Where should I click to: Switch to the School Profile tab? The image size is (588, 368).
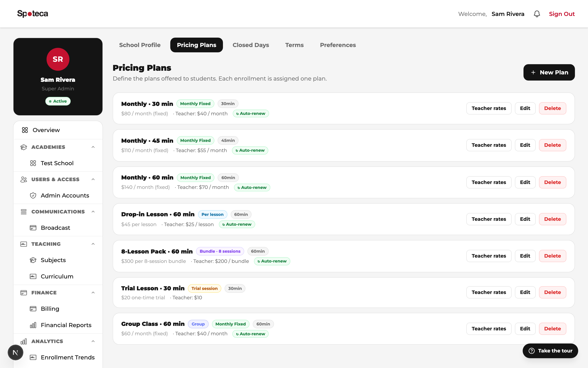click(140, 45)
